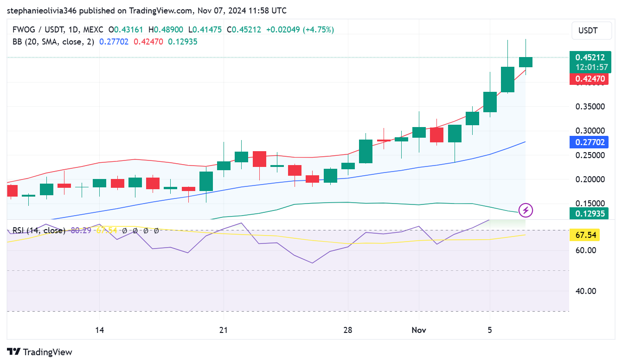Viewport: 622px width, 364px height.
Task: Click the green lower band label 0.12935
Action: [590, 213]
